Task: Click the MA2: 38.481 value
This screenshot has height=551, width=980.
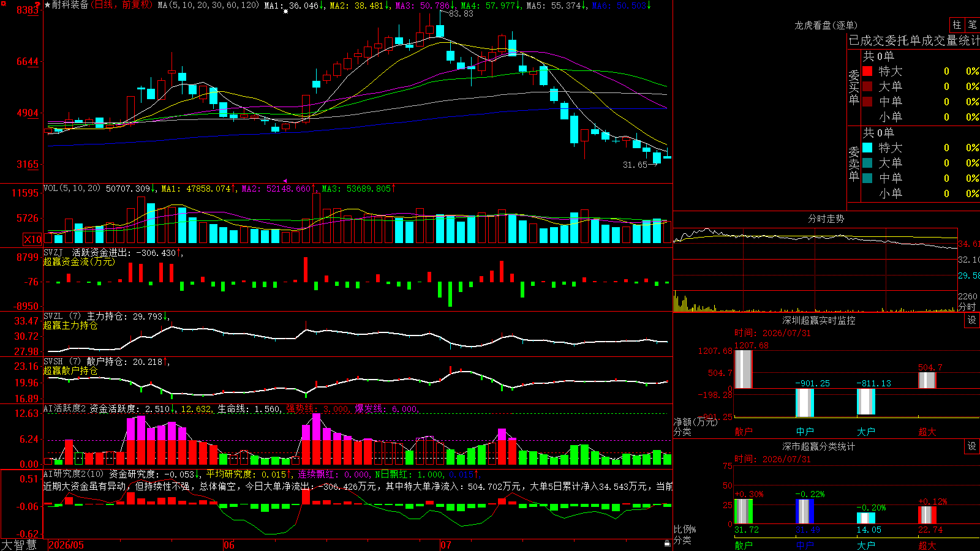Action: (356, 6)
